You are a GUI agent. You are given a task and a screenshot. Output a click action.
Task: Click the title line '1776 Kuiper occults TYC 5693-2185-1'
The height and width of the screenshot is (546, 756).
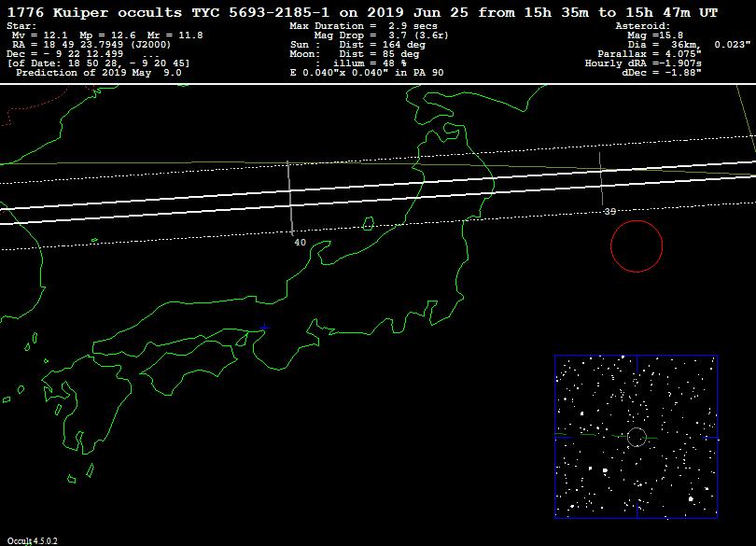(168, 12)
